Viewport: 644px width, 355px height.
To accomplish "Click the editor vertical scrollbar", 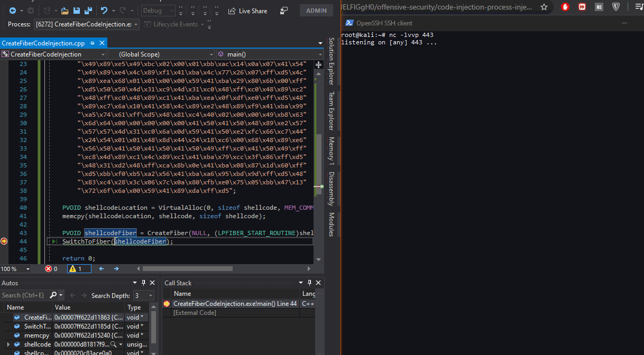I will point(319,164).
